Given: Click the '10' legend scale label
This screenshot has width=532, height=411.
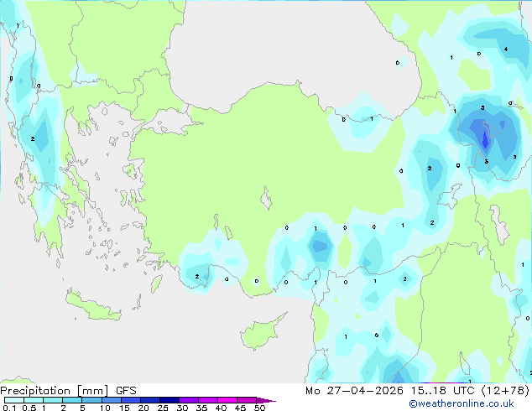Looking at the screenshot, I should [x=105, y=408].
